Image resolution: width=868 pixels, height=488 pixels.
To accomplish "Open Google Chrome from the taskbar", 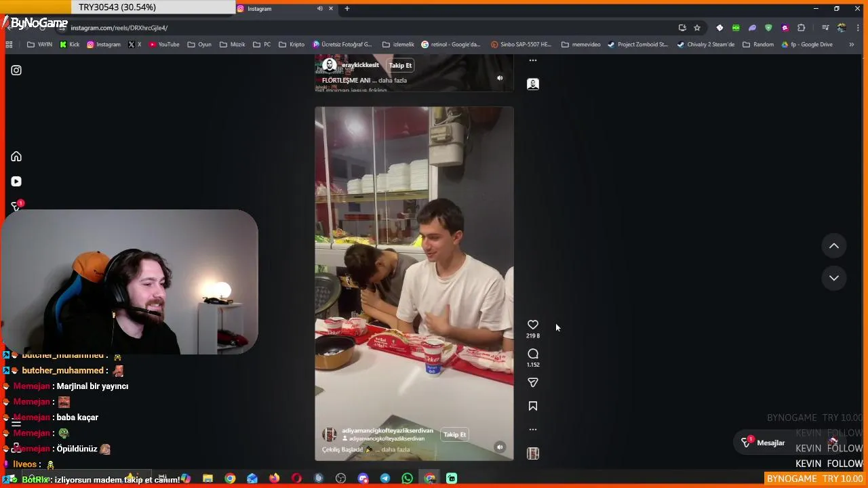I will coord(230,479).
